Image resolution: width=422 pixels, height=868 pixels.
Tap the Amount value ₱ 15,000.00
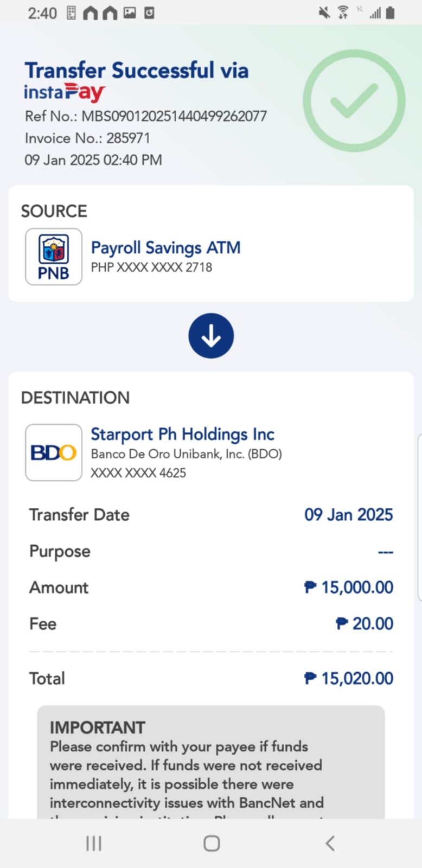tap(349, 588)
